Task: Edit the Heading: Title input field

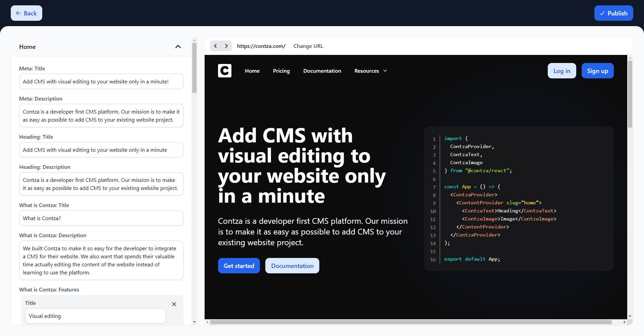Action: 101,150
